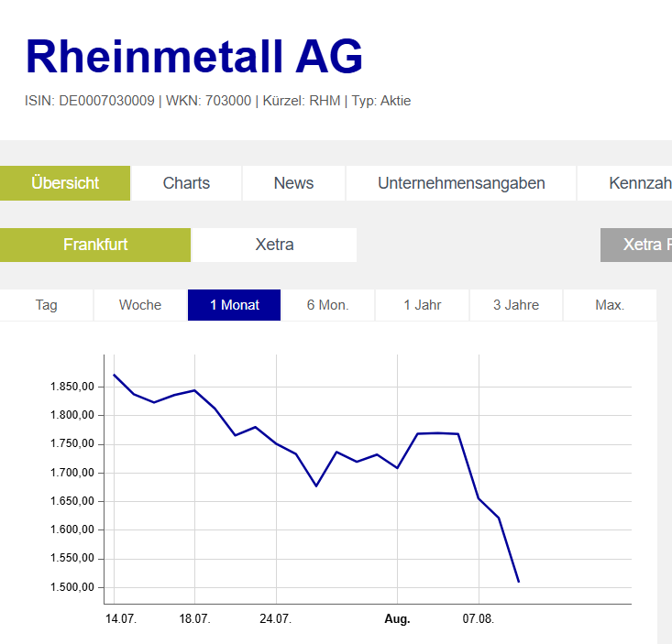Set chart range to 1 Jahr
The image size is (672, 644).
pyautogui.click(x=422, y=305)
